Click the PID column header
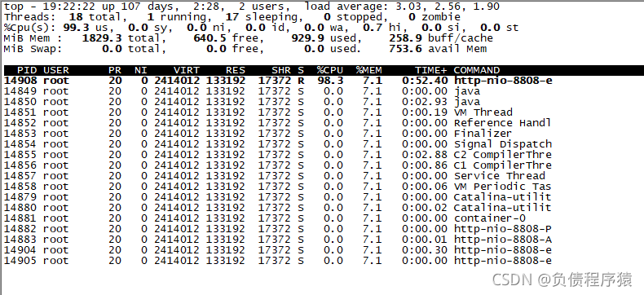Viewport: 644px width, 295px height. [x=27, y=70]
